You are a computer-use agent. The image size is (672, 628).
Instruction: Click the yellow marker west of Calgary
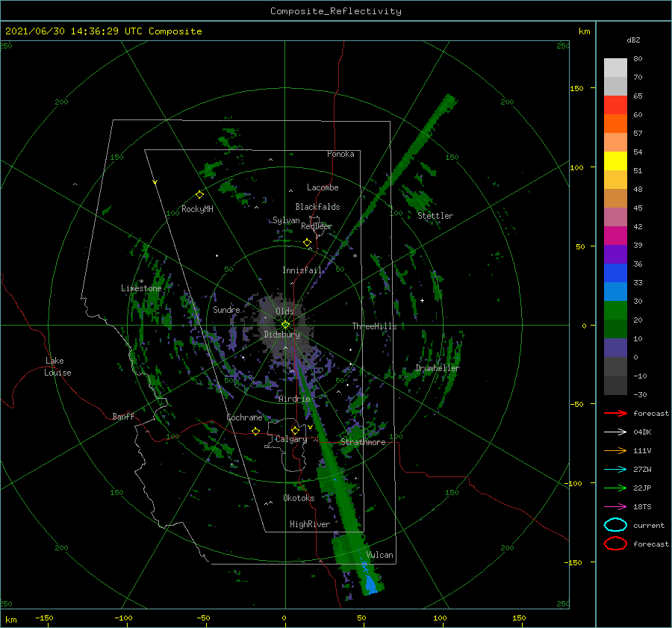click(255, 431)
